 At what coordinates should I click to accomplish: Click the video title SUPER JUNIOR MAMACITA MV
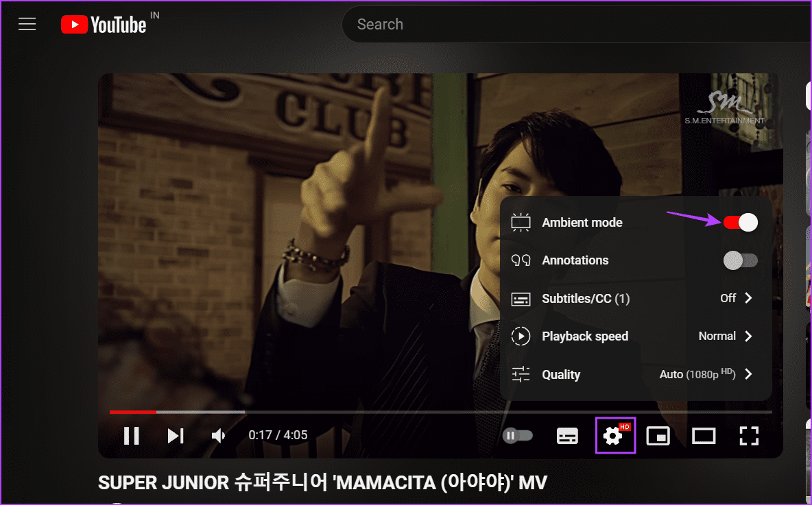click(322, 483)
